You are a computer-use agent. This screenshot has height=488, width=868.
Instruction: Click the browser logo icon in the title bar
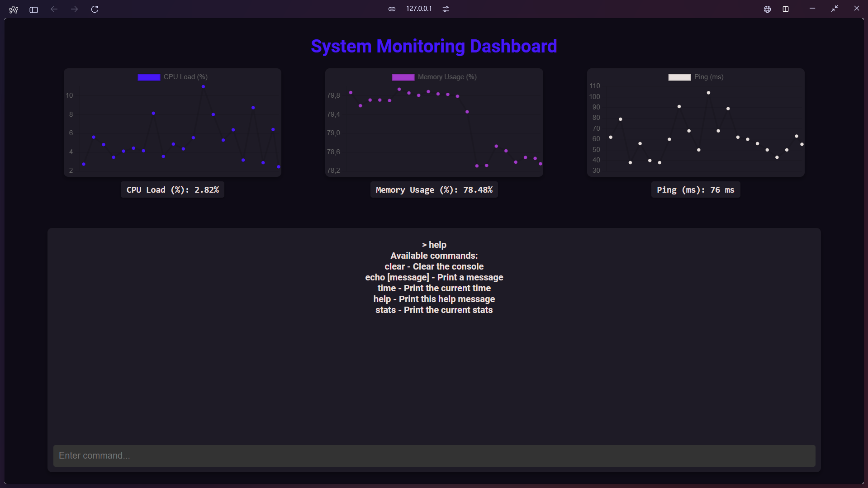(14, 9)
